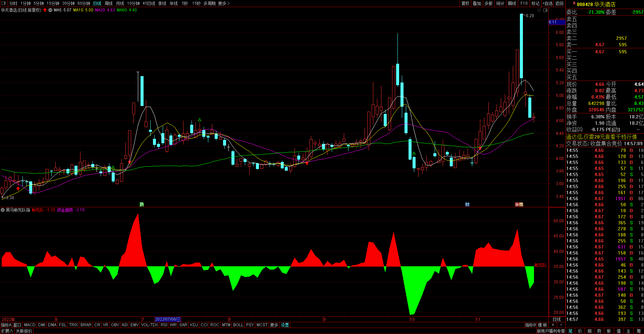Open 复权 adjustment menu

click(x=466, y=3)
